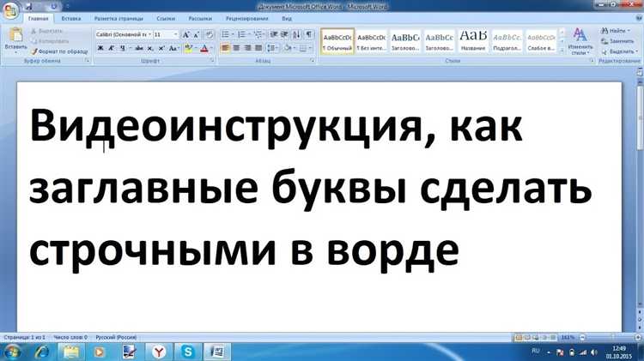644x361 pixels.
Task: Click the Grow Font icon
Action: [186, 35]
